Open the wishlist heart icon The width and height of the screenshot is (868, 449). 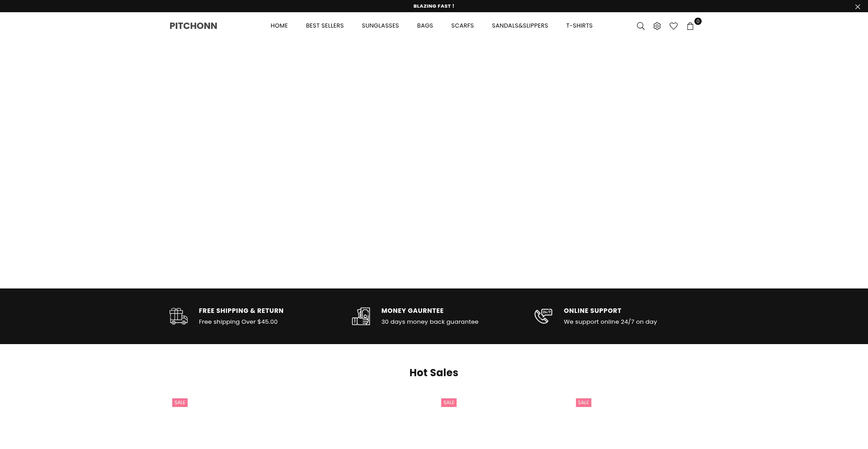point(673,26)
